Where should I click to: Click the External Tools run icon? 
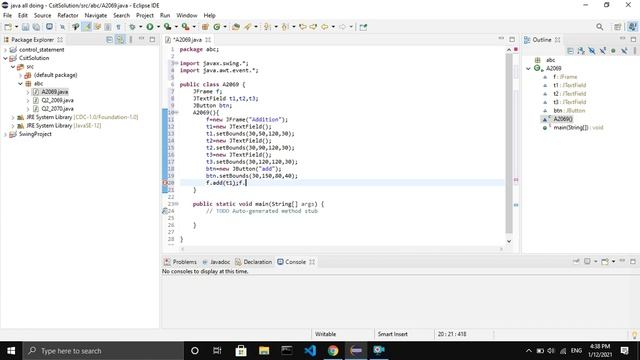click(x=185, y=27)
